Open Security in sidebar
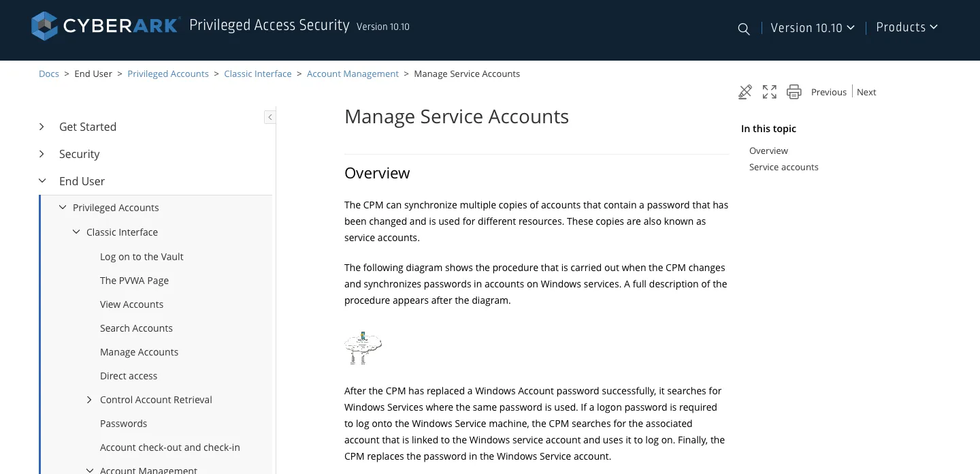The width and height of the screenshot is (980, 474). pyautogui.click(x=79, y=154)
